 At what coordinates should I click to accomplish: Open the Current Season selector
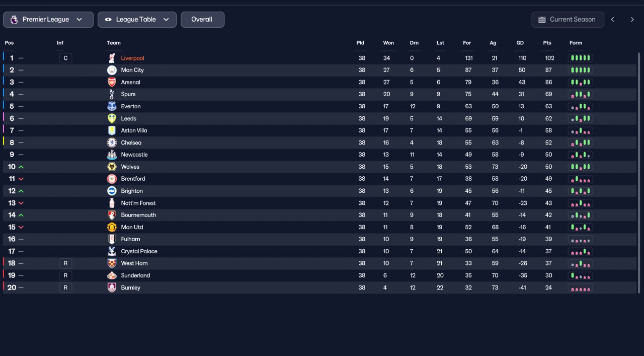tap(567, 20)
